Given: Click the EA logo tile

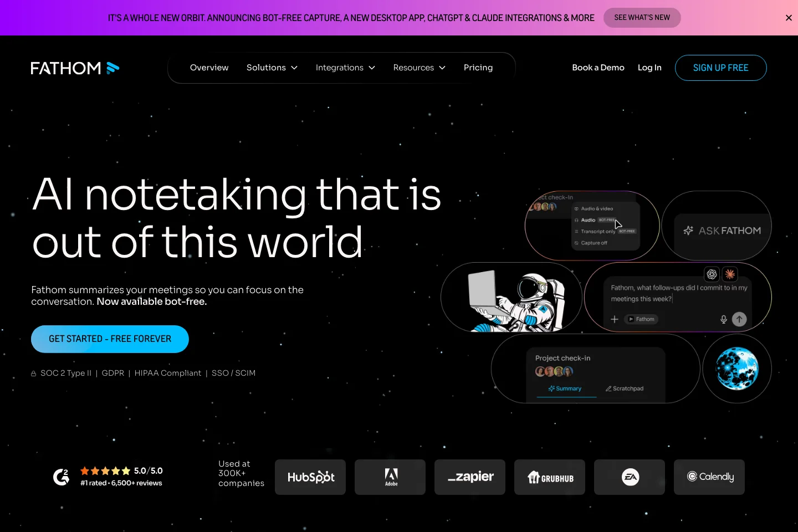Looking at the screenshot, I should pos(630,477).
